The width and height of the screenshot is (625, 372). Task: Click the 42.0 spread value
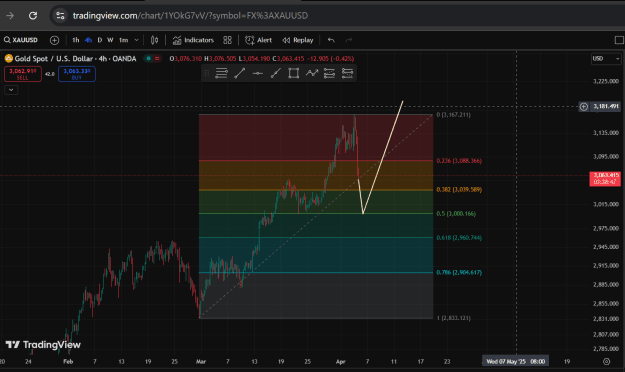coord(50,74)
